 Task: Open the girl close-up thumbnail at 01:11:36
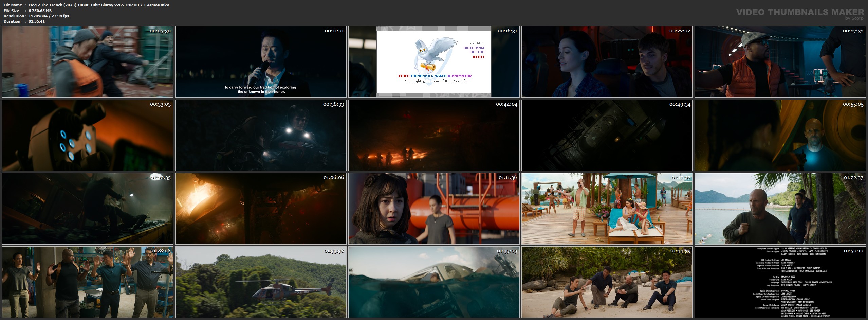coord(434,209)
